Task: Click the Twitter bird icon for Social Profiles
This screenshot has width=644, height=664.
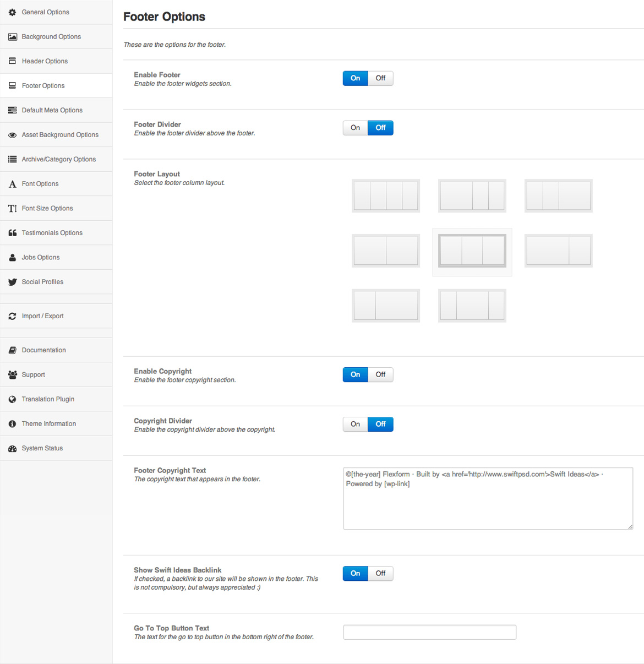Action: (12, 282)
